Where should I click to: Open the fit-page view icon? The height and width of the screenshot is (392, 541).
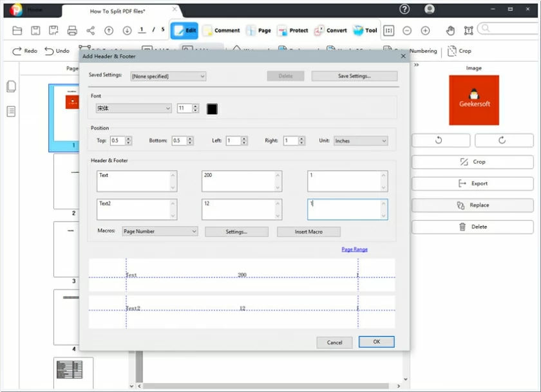point(388,30)
